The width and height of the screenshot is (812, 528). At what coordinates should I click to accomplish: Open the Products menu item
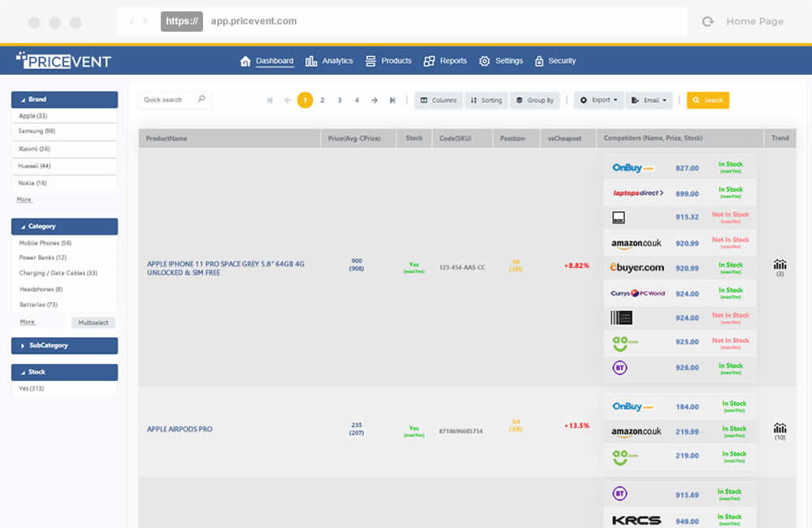(x=396, y=61)
